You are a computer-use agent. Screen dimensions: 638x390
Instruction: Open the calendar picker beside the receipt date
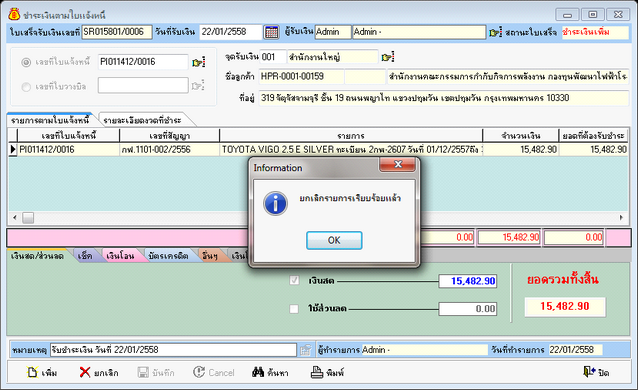[x=271, y=32]
